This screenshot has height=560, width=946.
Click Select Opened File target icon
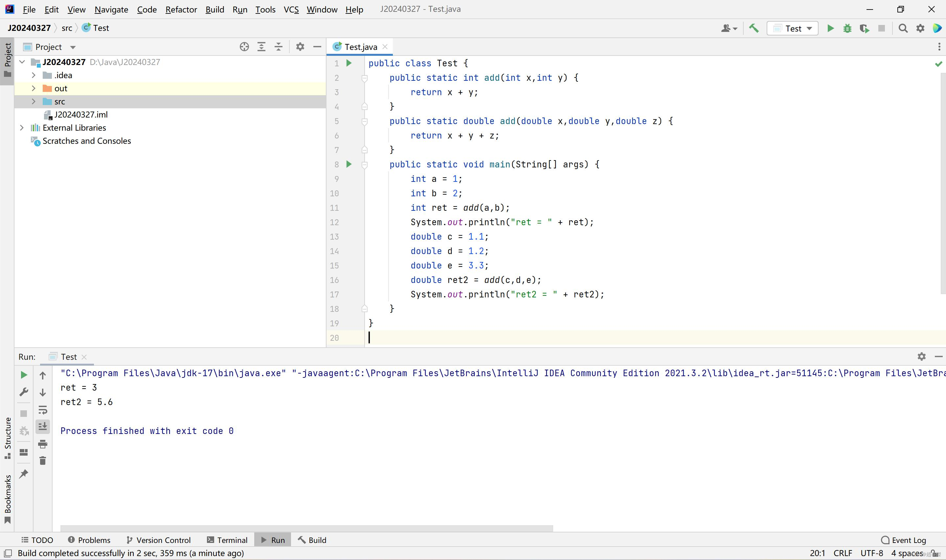tap(244, 47)
